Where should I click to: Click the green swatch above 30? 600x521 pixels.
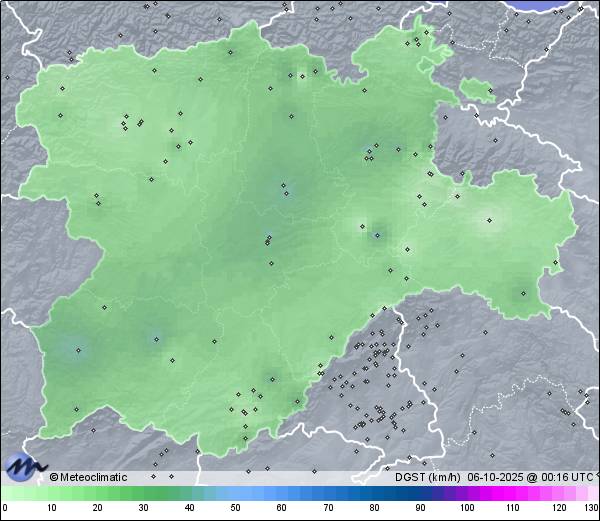tap(144, 494)
